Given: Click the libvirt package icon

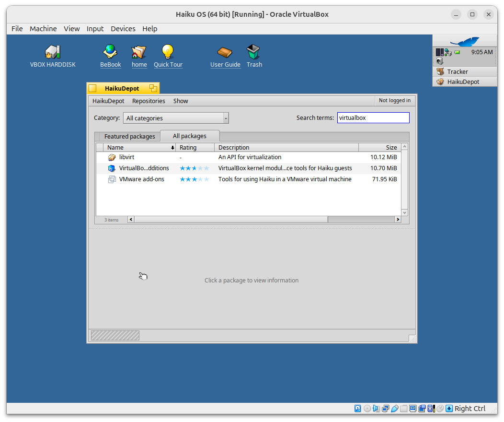Looking at the screenshot, I should point(112,157).
